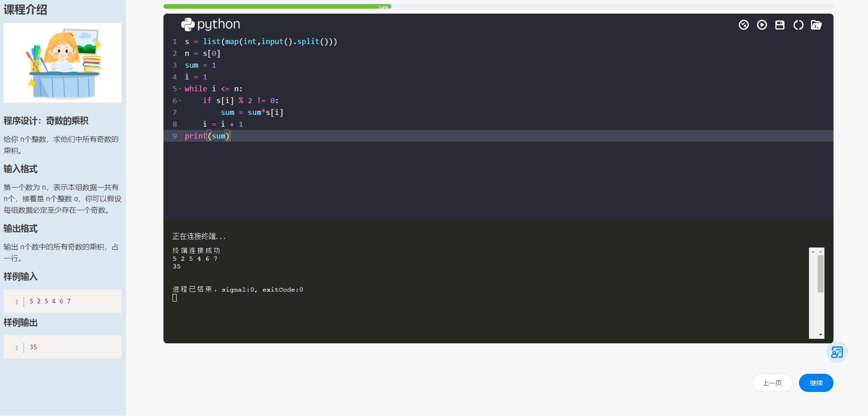
Task: Click the terminal cursor prompt box
Action: [174, 298]
